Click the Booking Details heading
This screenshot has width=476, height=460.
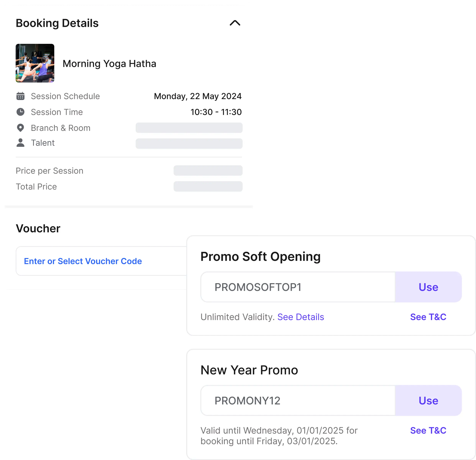pyautogui.click(x=57, y=23)
